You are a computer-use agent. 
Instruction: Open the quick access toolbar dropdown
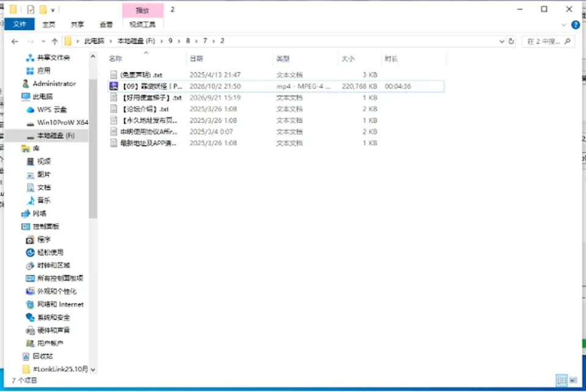(x=52, y=10)
